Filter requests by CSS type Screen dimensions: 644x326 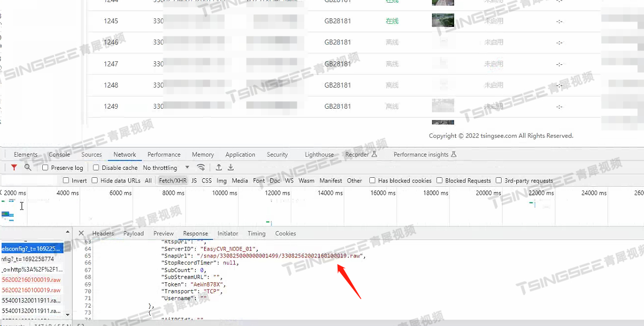[207, 180]
